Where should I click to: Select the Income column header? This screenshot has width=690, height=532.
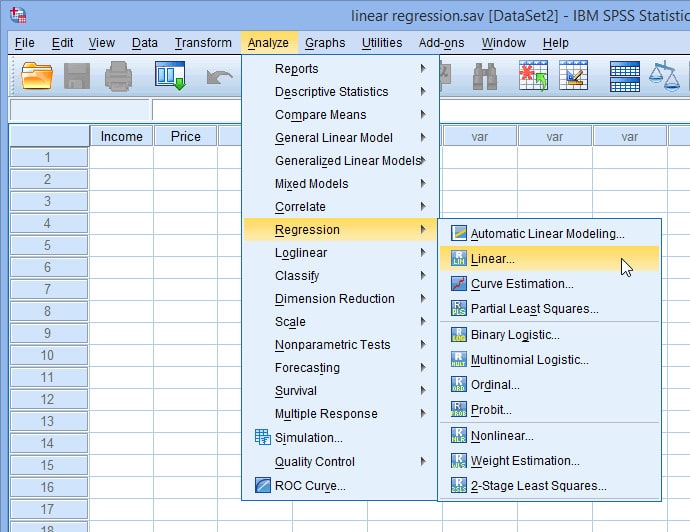pos(122,137)
